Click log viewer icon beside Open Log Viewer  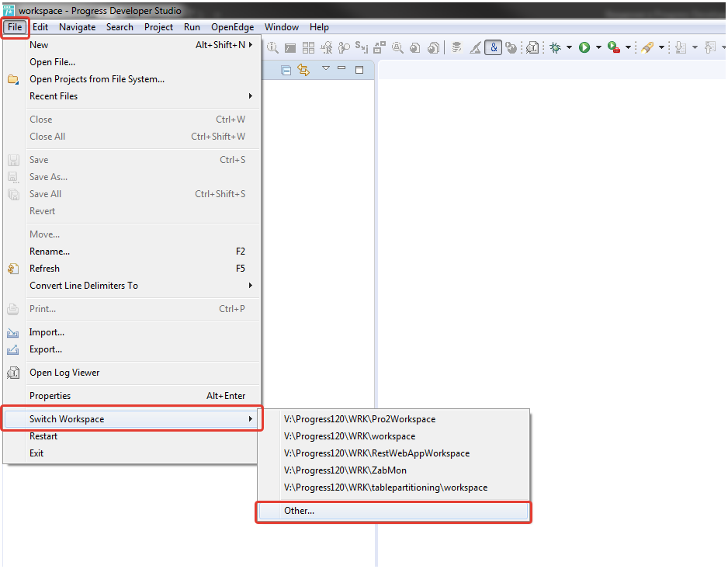tap(13, 373)
